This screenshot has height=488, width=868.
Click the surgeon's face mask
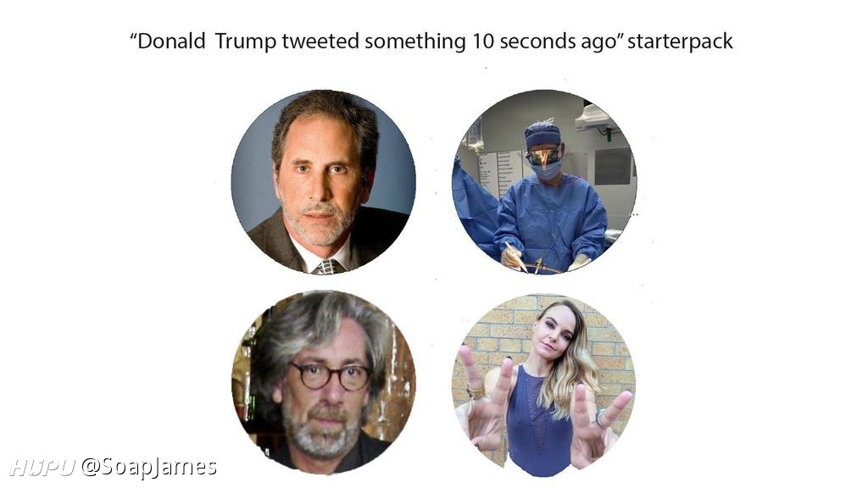pyautogui.click(x=547, y=169)
